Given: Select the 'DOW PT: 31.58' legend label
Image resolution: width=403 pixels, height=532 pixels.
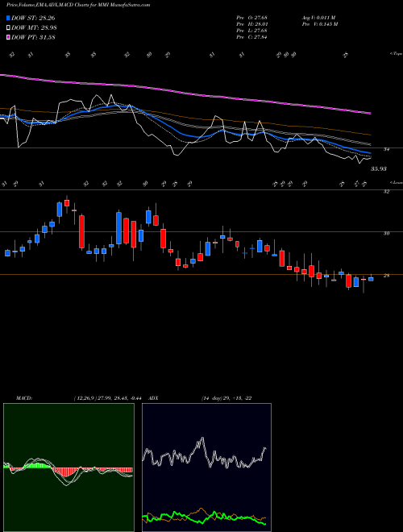Looking at the screenshot, I should tap(33, 38).
